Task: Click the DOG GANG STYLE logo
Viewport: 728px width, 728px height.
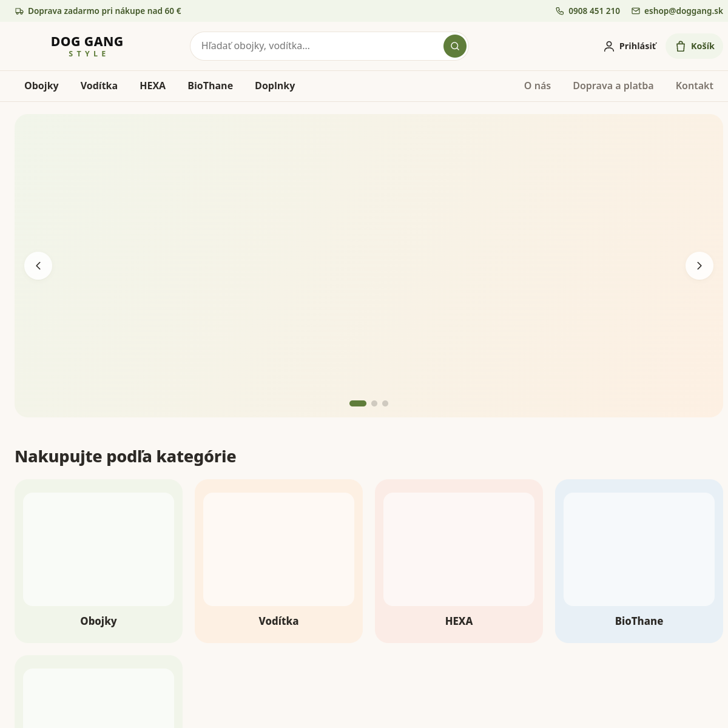Action: (87, 46)
